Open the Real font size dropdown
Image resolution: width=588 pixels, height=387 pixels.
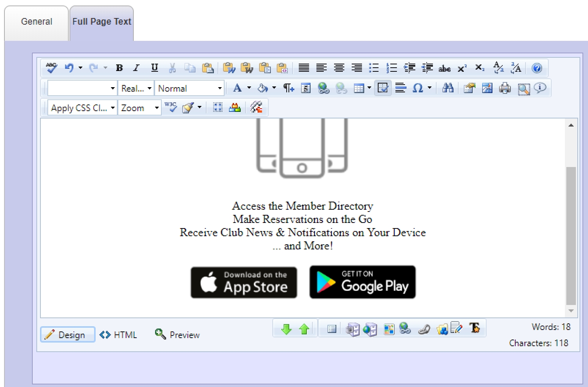[x=136, y=88]
